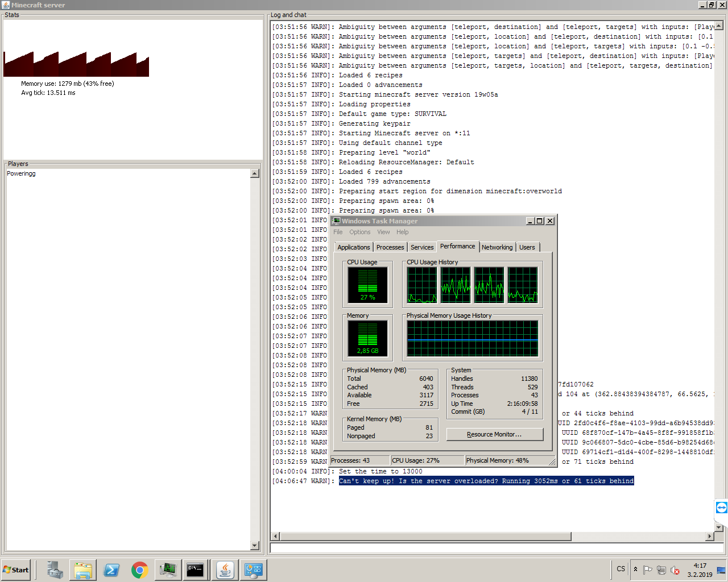Open the CS language bar selector
This screenshot has height=582, width=728.
(x=621, y=569)
